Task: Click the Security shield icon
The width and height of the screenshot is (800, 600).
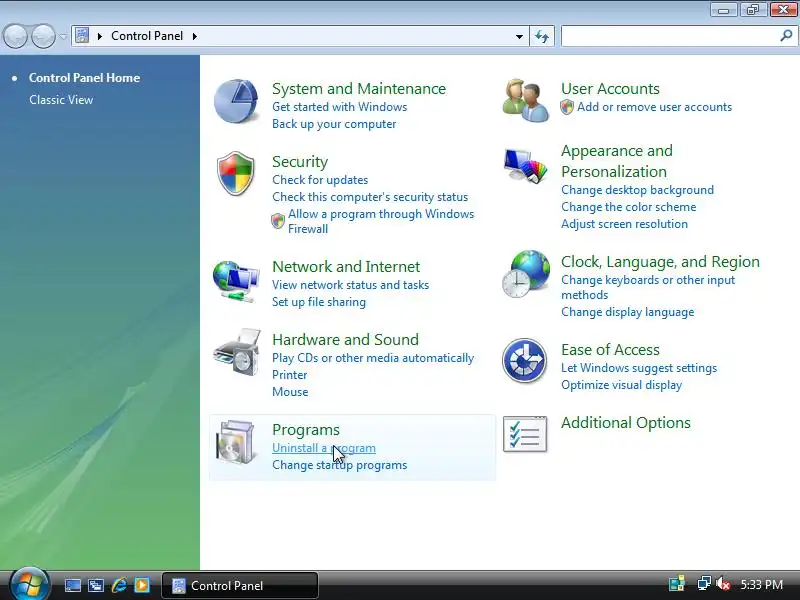Action: pyautogui.click(x=235, y=173)
